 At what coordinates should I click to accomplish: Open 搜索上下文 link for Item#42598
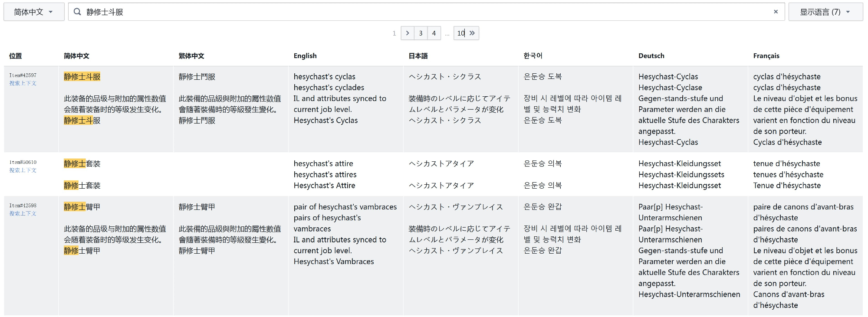[x=23, y=214]
